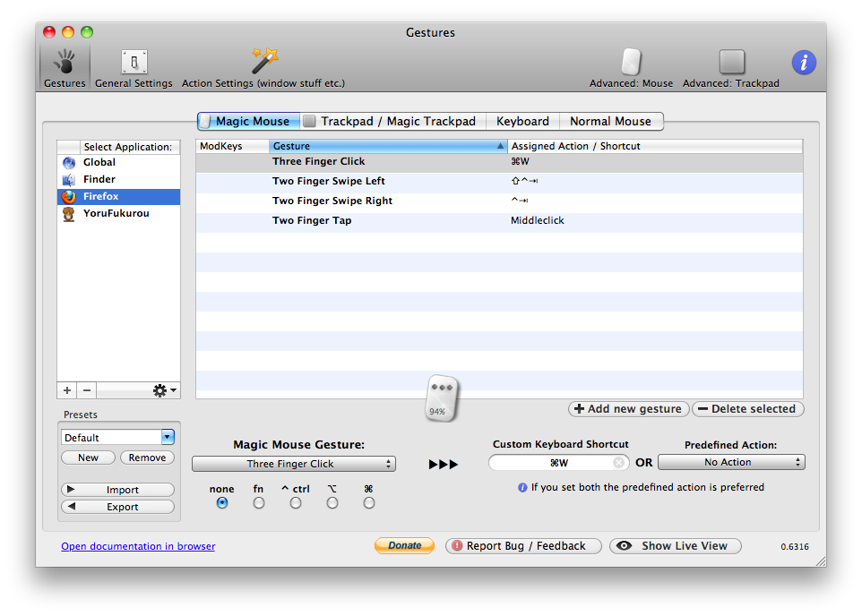Viewport: 862px width, 616px height.
Task: Open Advanced: Trackpad settings icon
Action: (731, 62)
